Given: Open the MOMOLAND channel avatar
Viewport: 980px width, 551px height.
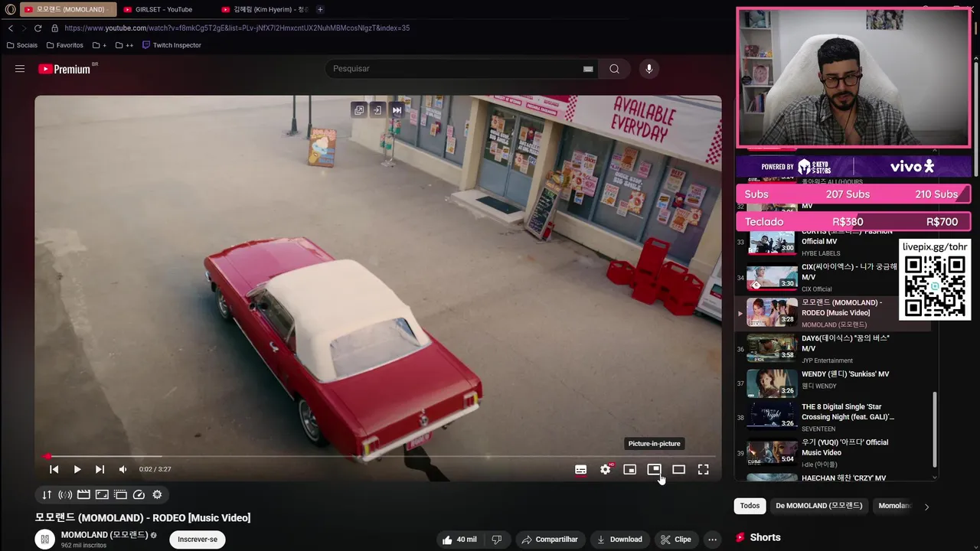Looking at the screenshot, I should tap(45, 540).
